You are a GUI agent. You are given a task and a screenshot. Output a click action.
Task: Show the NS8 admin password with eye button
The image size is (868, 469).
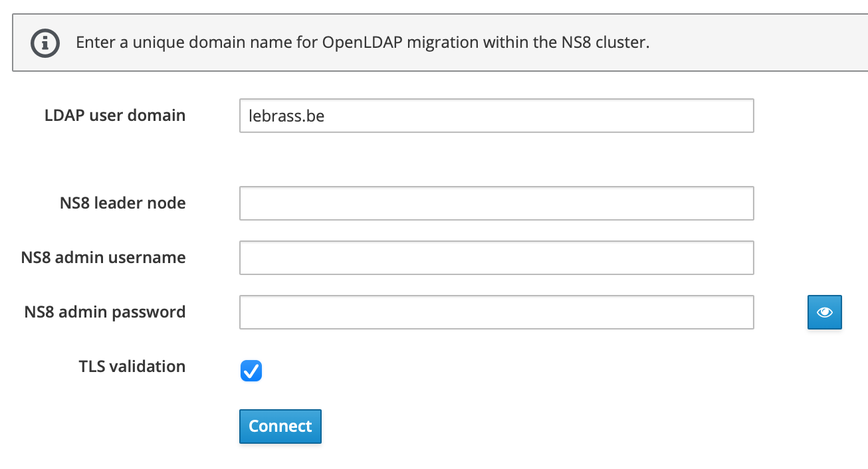(824, 312)
